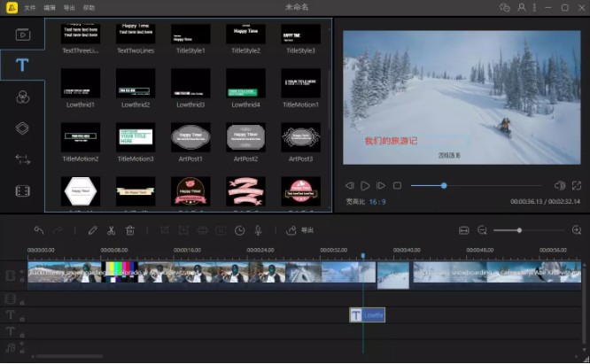Image resolution: width=590 pixels, height=364 pixels.
Task: Click the color bars clip on video track
Action: [x=121, y=272]
